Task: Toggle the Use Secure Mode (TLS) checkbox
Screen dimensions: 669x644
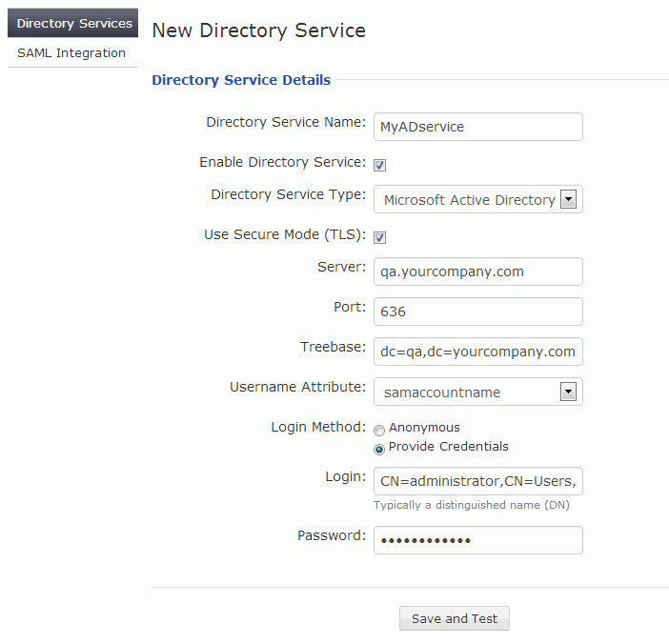Action: click(379, 237)
